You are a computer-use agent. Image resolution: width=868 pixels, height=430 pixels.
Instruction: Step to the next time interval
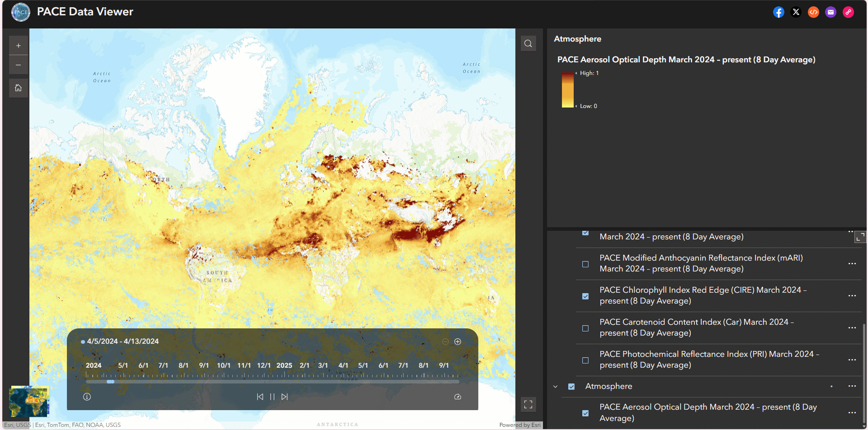tap(284, 397)
